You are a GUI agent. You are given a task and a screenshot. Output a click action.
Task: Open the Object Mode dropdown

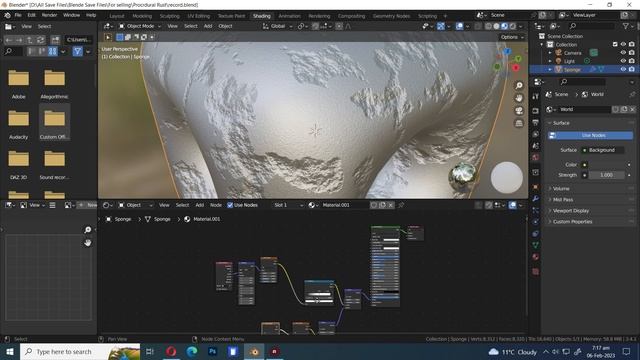[140, 26]
